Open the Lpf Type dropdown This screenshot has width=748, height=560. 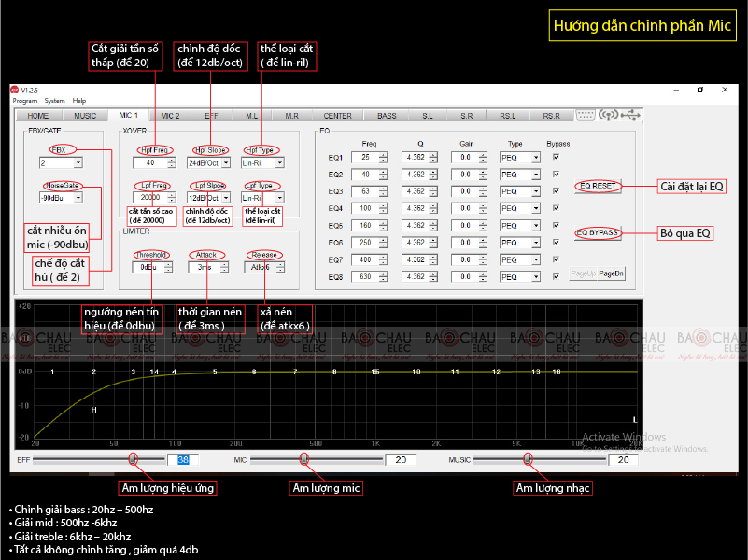280,198
